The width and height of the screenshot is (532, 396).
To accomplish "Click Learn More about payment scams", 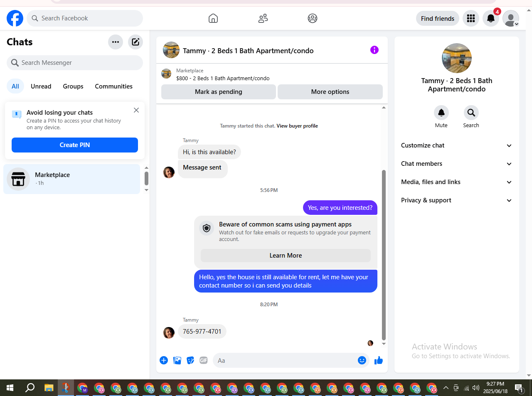I will tap(286, 256).
